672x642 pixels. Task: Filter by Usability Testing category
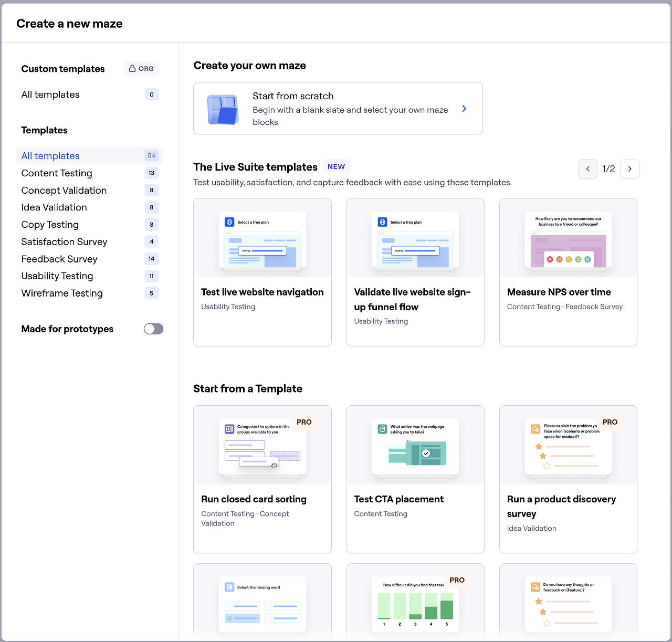click(x=90, y=276)
